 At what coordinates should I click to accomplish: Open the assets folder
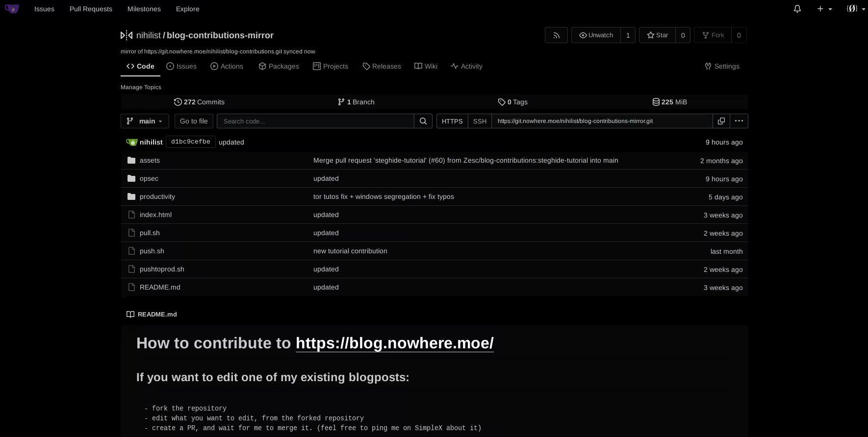pyautogui.click(x=150, y=160)
